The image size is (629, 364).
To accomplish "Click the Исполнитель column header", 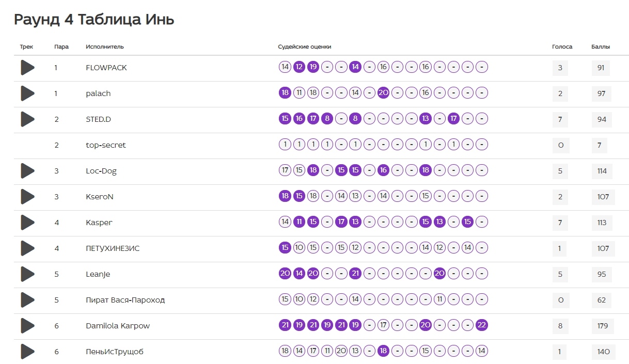I will tap(105, 46).
